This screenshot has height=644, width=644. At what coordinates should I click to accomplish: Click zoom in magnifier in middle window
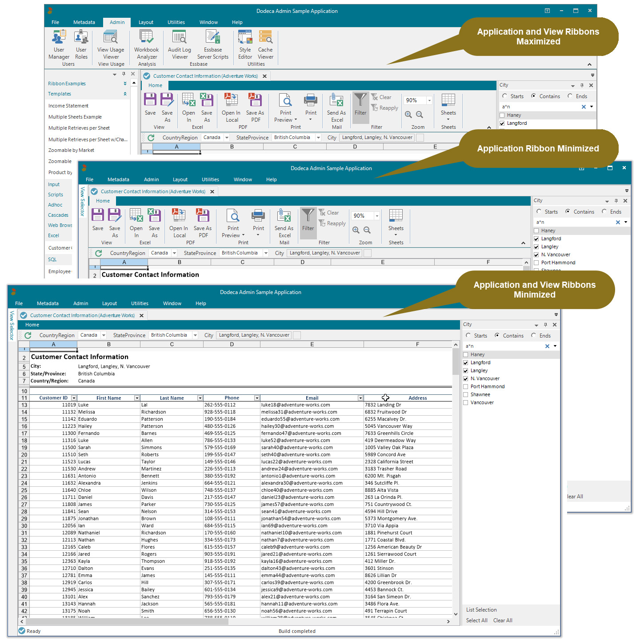pyautogui.click(x=356, y=230)
